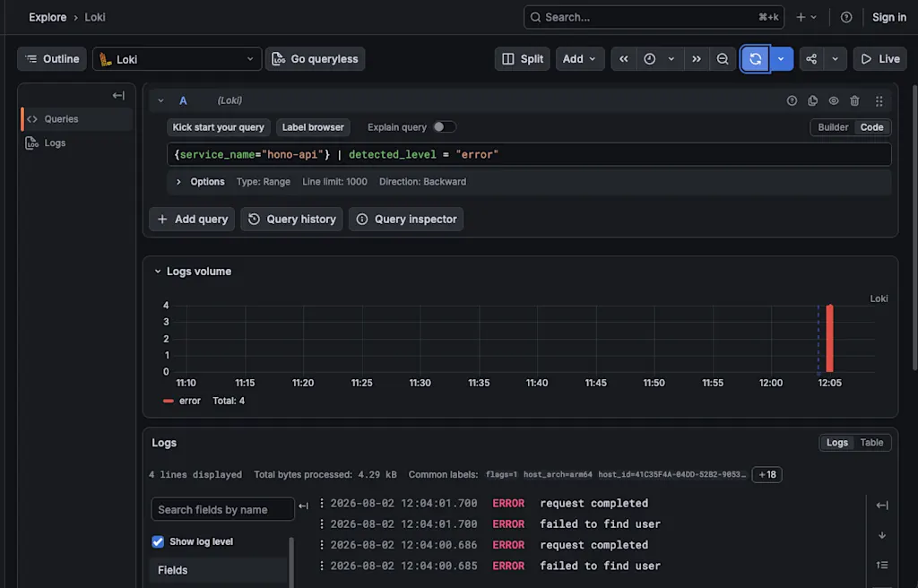Viewport: 918px width, 588px height.
Task: Switch to Builder editor mode
Action: pos(833,127)
